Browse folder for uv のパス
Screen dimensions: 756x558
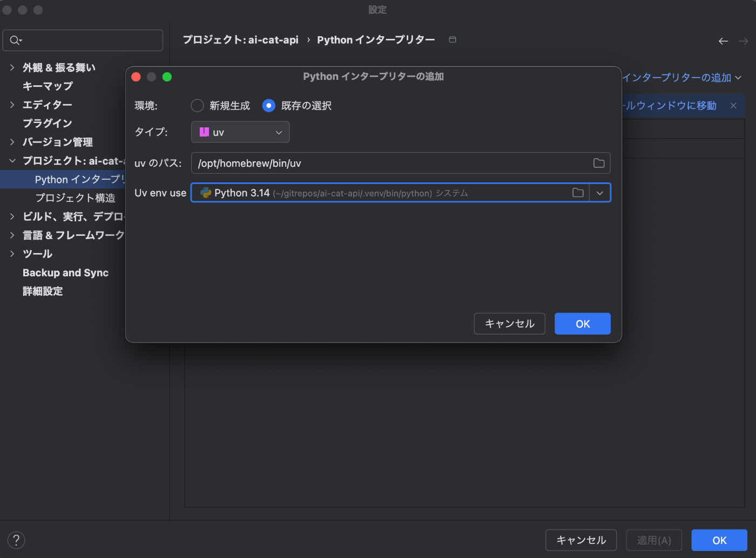[x=599, y=163]
